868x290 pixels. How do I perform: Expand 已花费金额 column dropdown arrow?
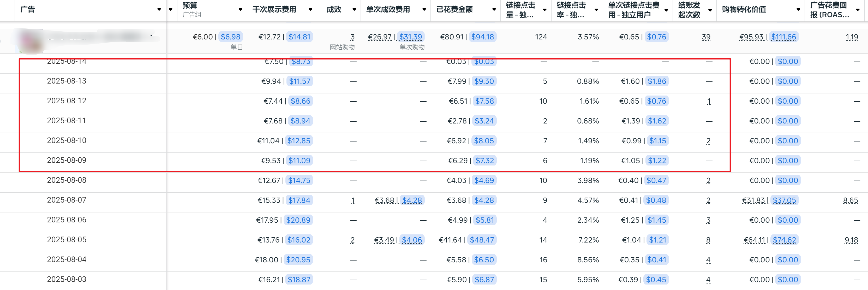click(x=494, y=10)
